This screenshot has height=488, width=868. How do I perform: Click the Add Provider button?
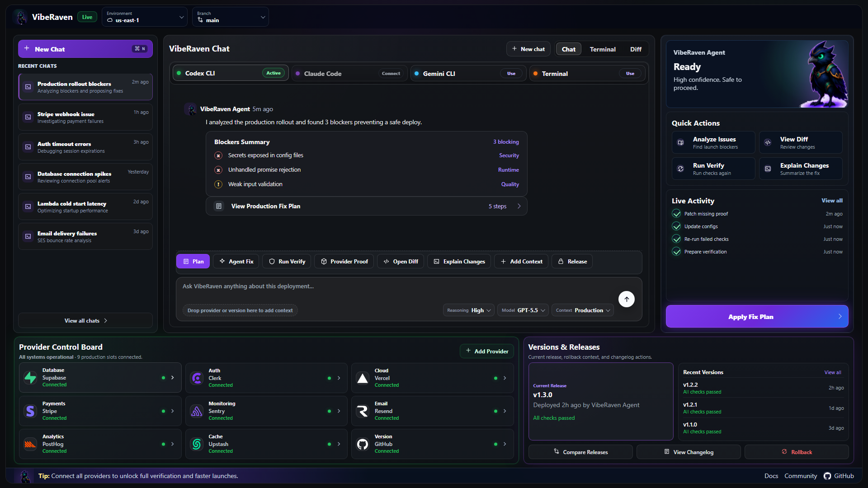pyautogui.click(x=486, y=351)
